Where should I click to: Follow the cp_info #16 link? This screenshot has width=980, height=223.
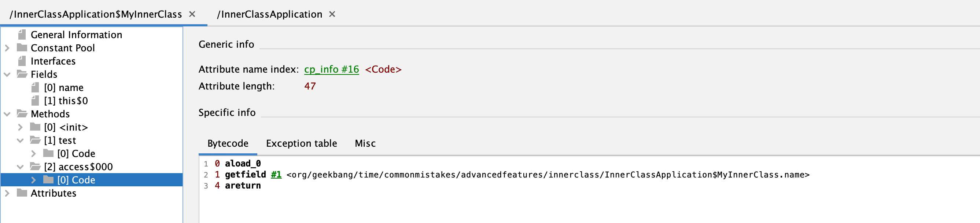tap(331, 69)
